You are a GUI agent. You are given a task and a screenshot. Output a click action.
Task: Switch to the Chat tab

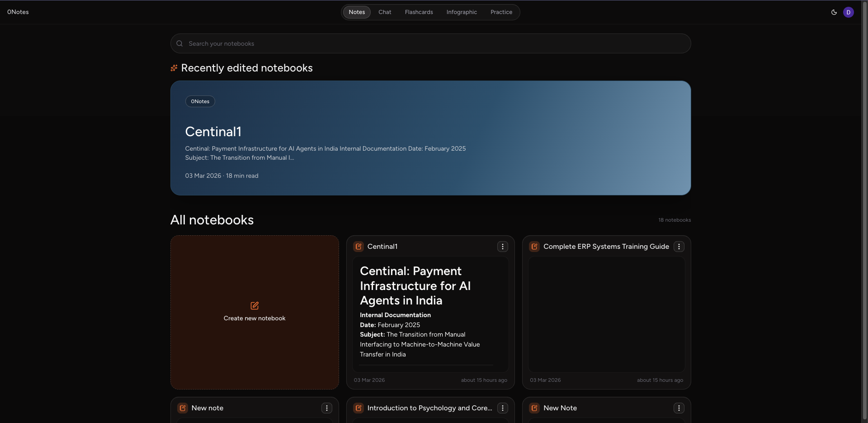tap(384, 12)
